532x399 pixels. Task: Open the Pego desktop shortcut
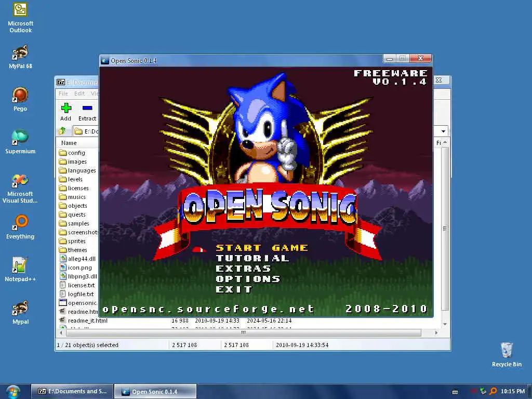[20, 99]
